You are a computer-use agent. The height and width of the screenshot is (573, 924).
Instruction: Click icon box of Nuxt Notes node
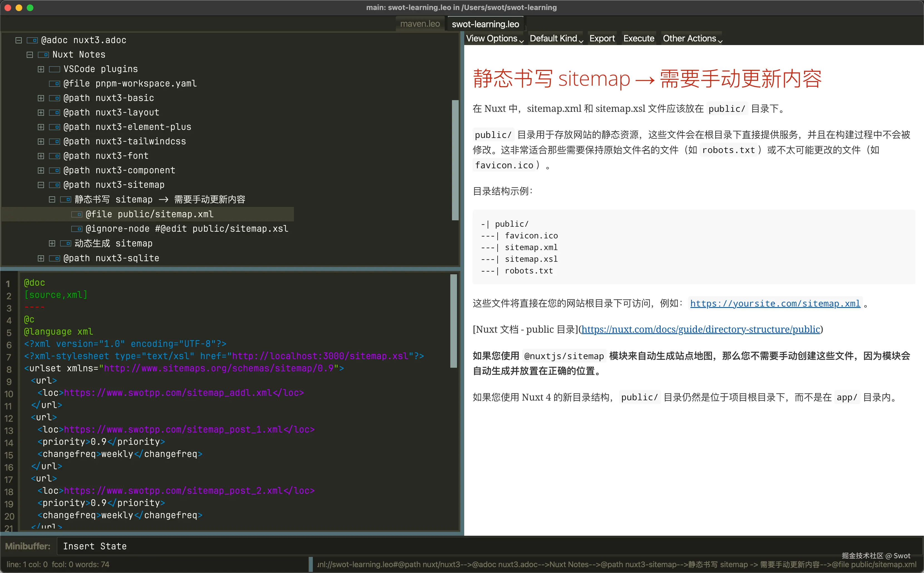click(44, 55)
